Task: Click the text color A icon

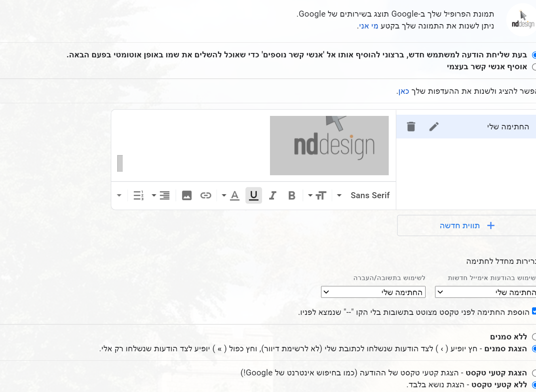Action: [x=235, y=195]
